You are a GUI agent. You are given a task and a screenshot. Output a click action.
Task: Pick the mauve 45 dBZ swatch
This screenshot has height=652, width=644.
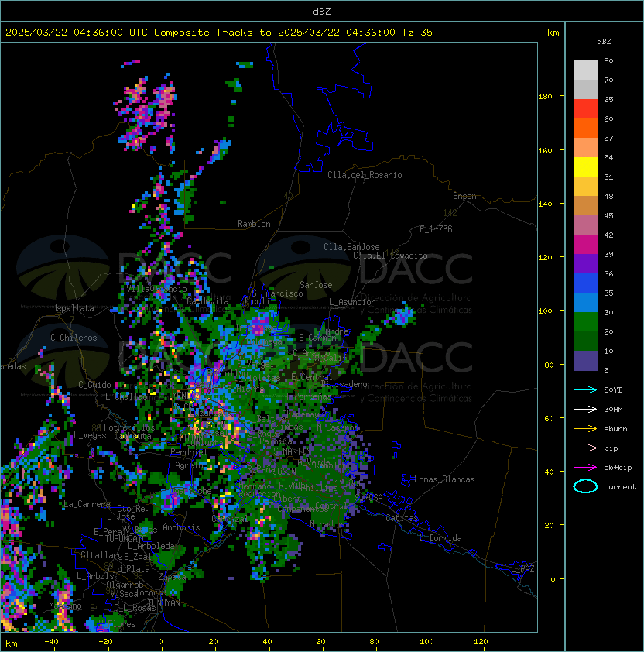point(585,225)
